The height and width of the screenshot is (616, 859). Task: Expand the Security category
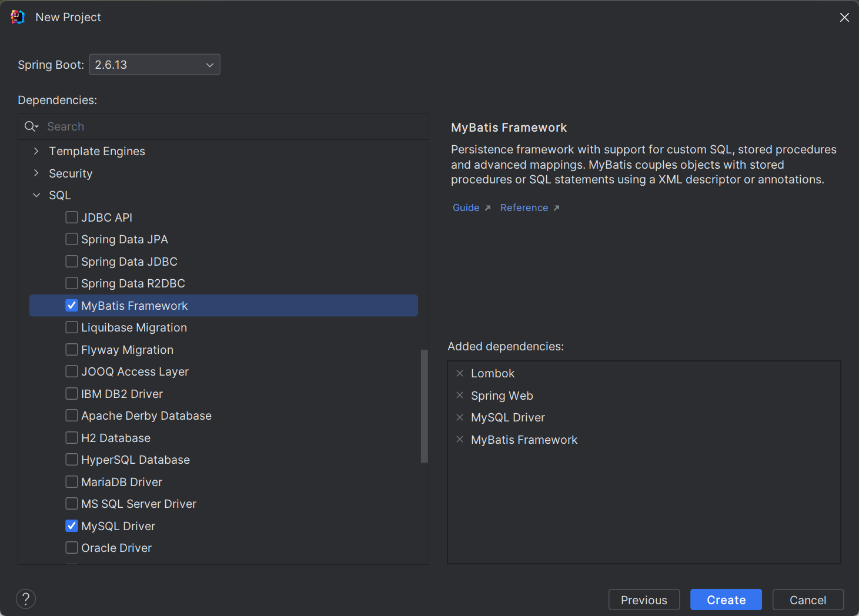[x=36, y=173]
